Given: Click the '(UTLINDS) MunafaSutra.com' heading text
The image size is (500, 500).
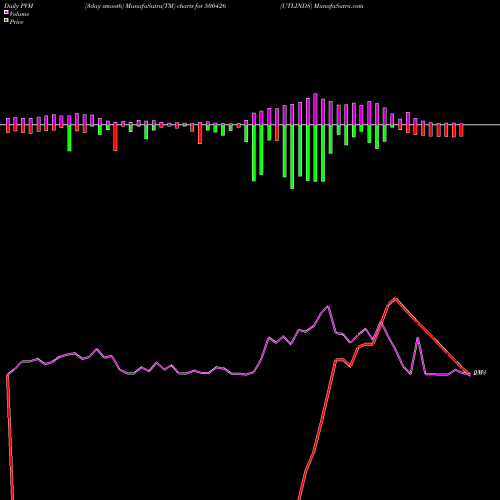Looking at the screenshot, I should [x=322, y=6].
